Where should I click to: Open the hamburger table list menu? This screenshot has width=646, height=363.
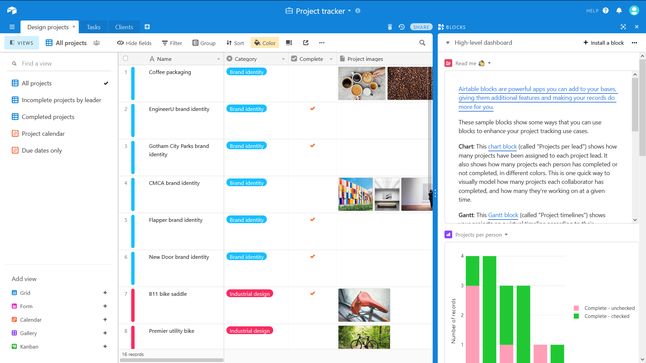pyautogui.click(x=12, y=27)
